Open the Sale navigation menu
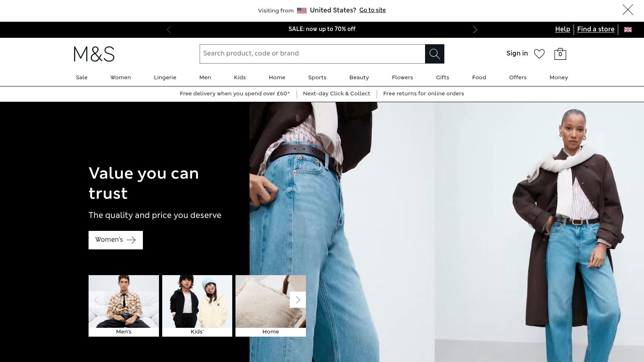Image resolution: width=644 pixels, height=362 pixels. tap(82, 77)
